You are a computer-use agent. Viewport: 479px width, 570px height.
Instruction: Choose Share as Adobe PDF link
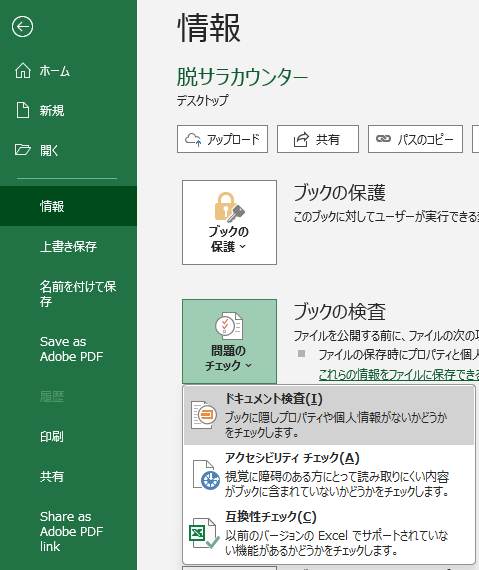[x=68, y=531]
